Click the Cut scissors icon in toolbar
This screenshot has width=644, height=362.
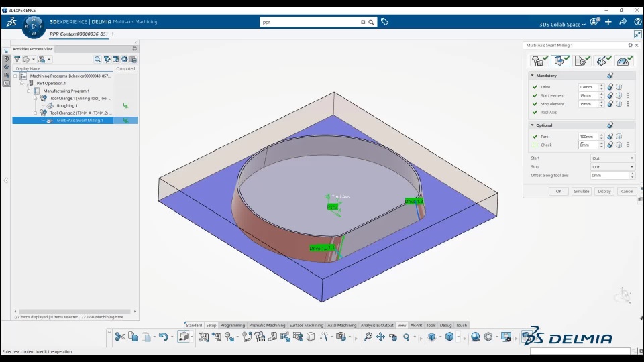pos(120,337)
